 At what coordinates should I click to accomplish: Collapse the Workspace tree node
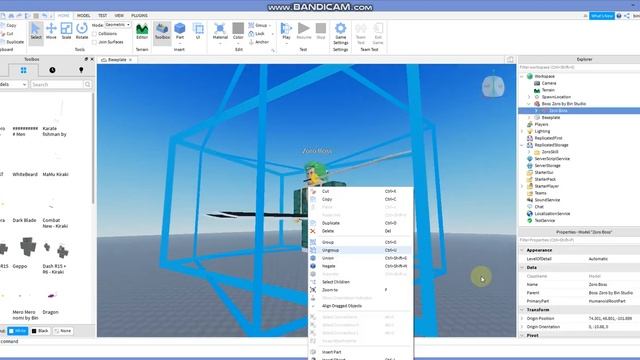click(522, 76)
